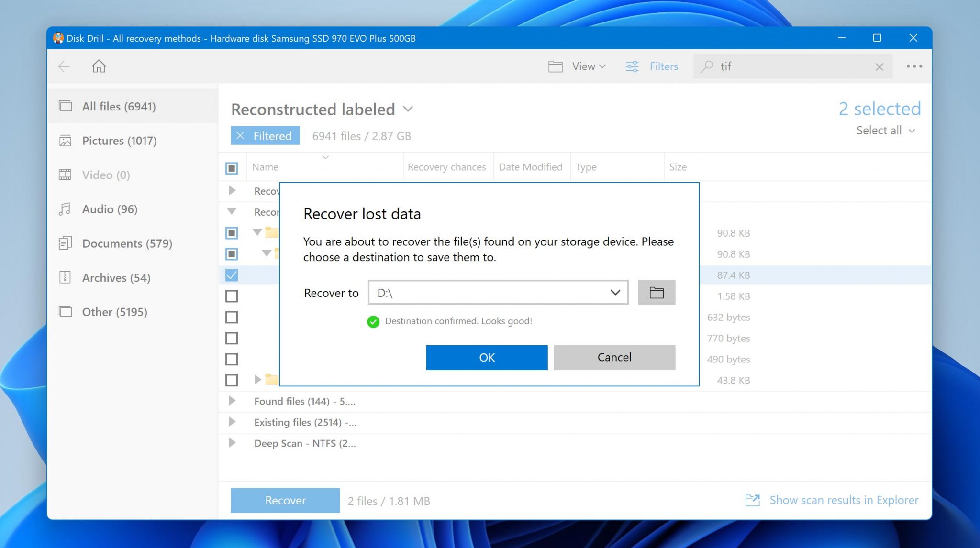Enable the top unchecked file checkbox

point(232,296)
